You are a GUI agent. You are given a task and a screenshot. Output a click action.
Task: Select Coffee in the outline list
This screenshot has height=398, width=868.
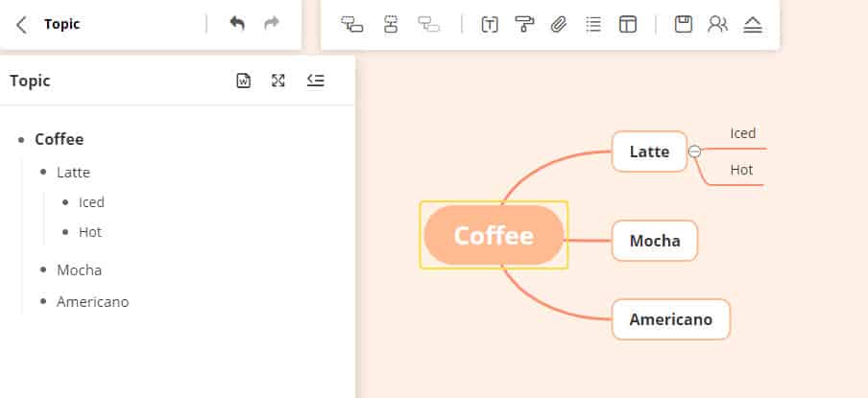(60, 139)
